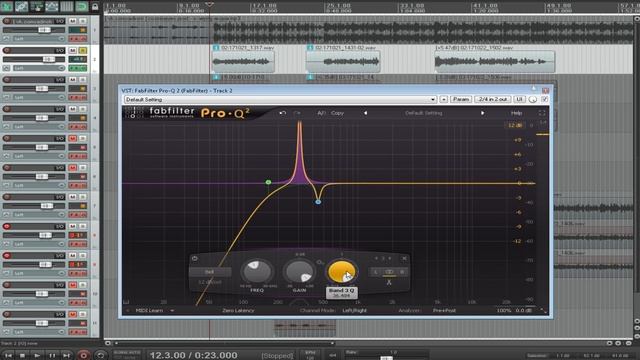Go to previous Pro-Q 2 preset

pyautogui.click(x=365, y=113)
